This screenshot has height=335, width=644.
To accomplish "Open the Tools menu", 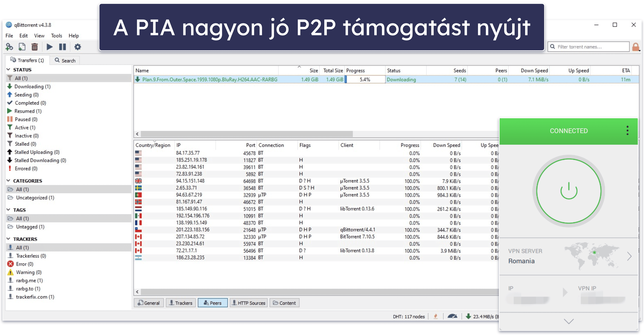I will coord(57,36).
